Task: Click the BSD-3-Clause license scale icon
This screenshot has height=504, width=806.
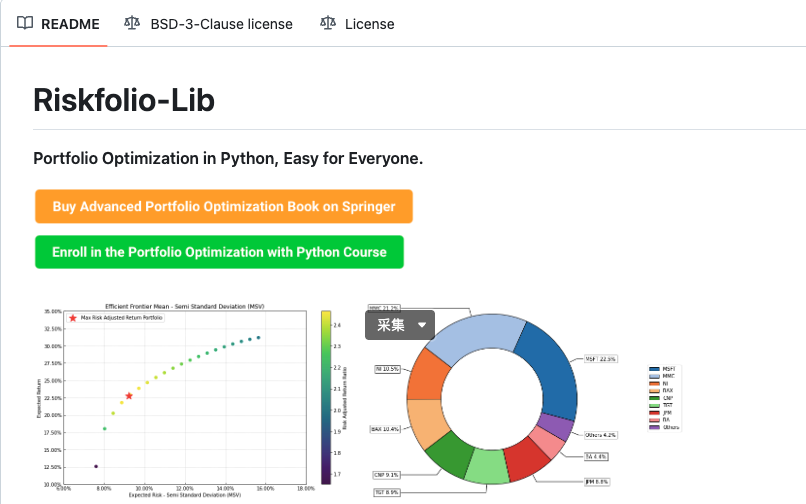Action: [132, 23]
